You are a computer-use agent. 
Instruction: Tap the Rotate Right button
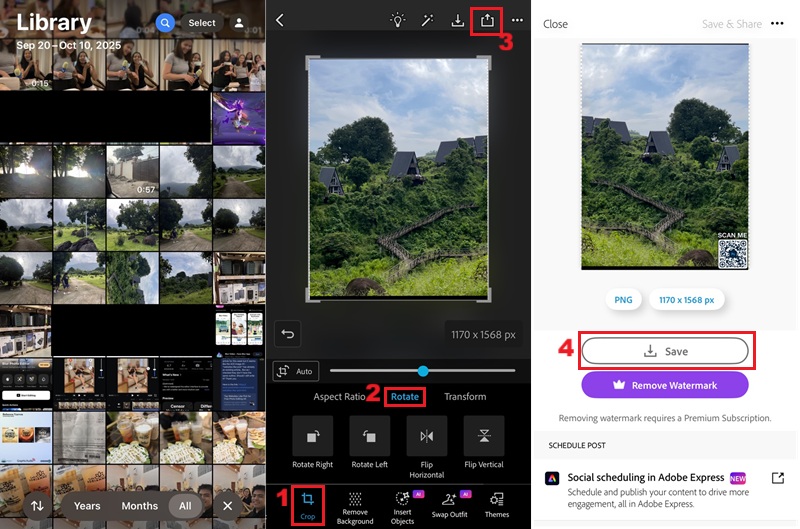313,443
